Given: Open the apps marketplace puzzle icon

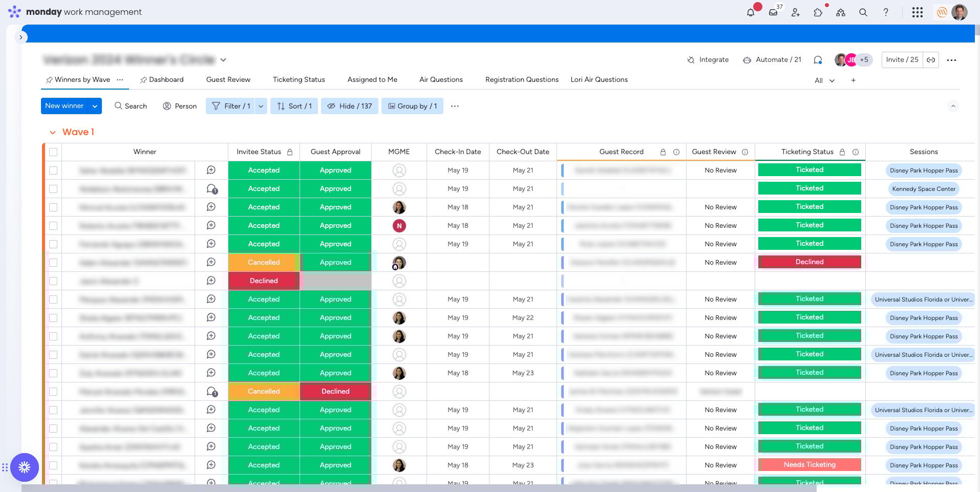Looking at the screenshot, I should pos(818,12).
